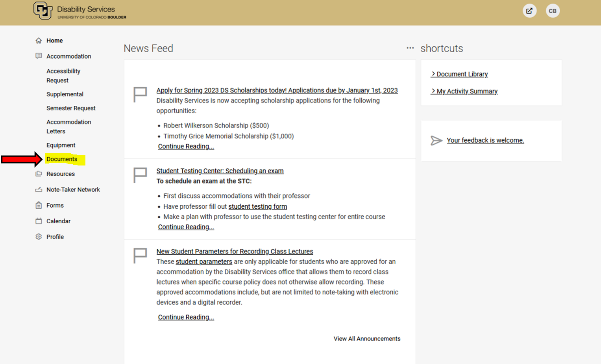This screenshot has width=601, height=364.
Task: Click the Profile gear icon
Action: [39, 237]
